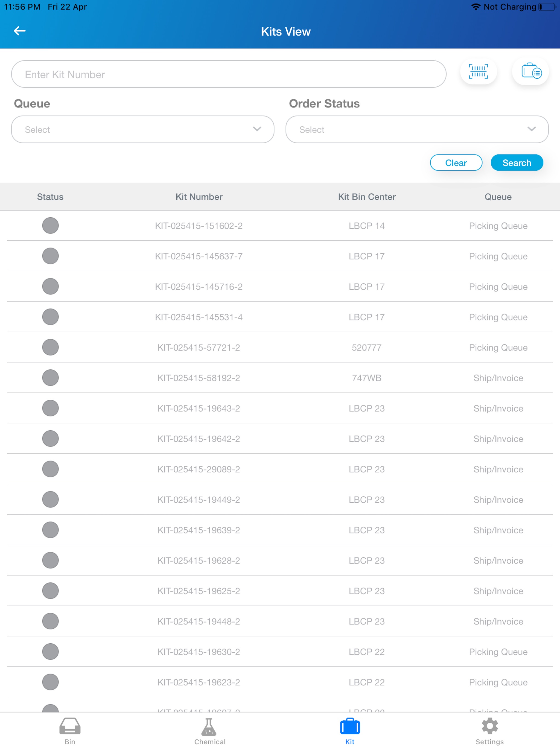This screenshot has width=560, height=747.
Task: Click the Clear button
Action: [456, 163]
